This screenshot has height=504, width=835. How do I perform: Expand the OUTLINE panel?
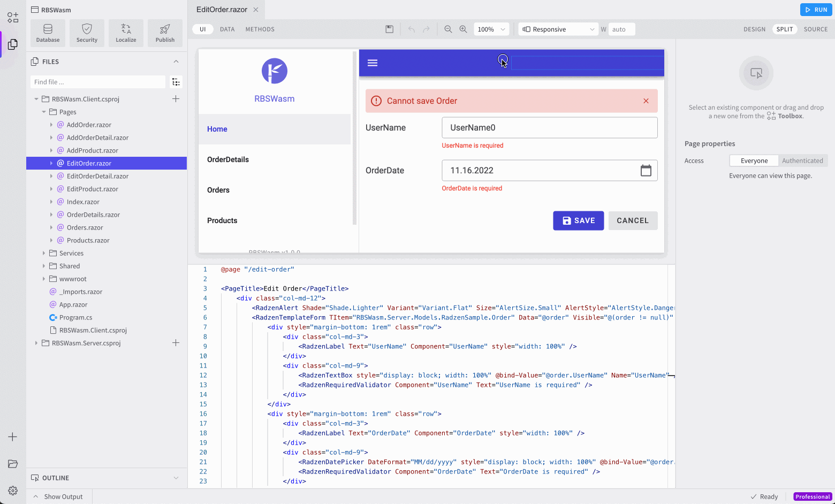pyautogui.click(x=176, y=478)
